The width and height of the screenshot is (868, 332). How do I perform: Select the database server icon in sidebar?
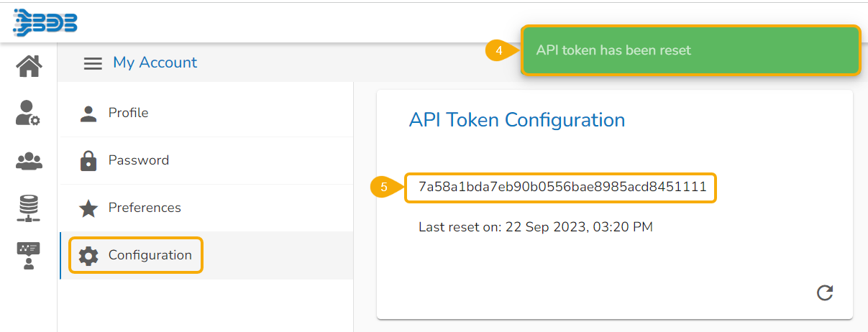29,208
